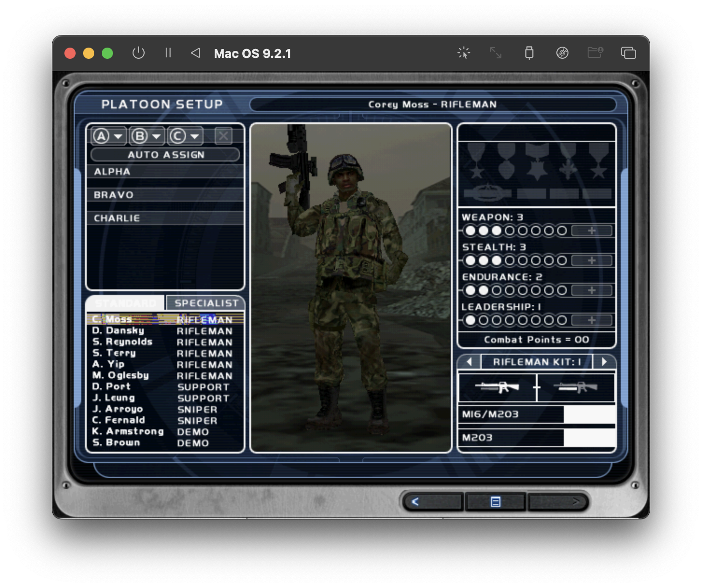
Task: Switch to next rifleman kit
Action: pyautogui.click(x=604, y=362)
